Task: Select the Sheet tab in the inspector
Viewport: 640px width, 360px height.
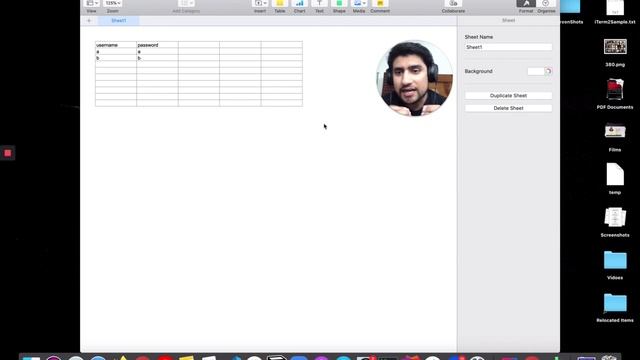Action: pyautogui.click(x=508, y=20)
